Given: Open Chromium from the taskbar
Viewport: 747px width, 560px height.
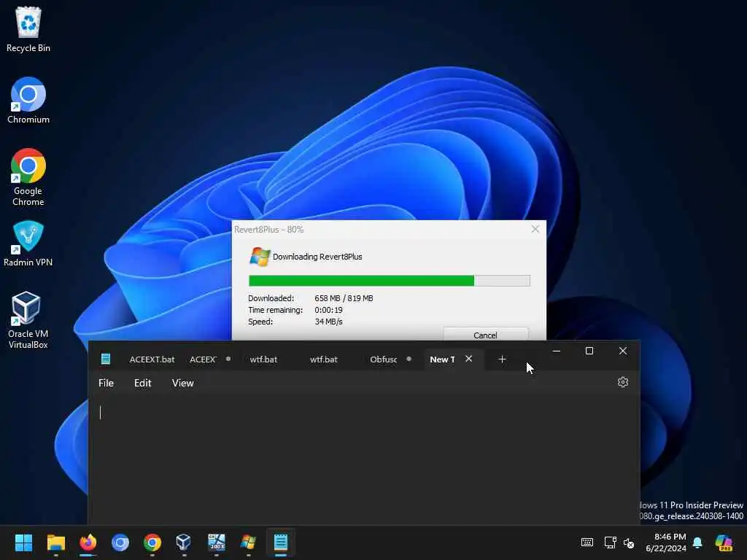Looking at the screenshot, I should tap(120, 542).
